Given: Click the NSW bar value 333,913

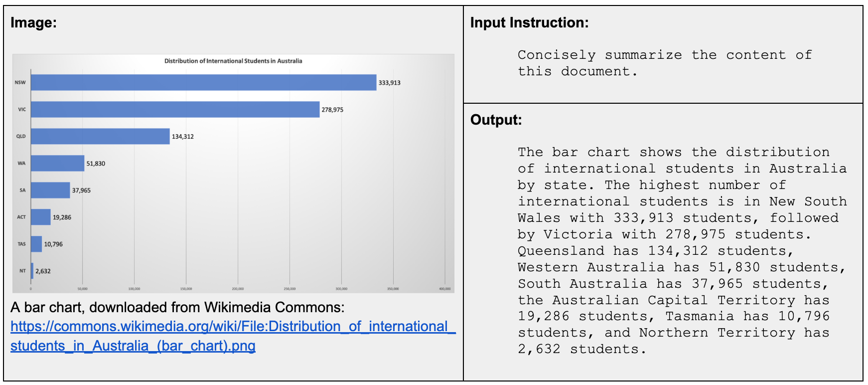Looking at the screenshot, I should (x=389, y=83).
